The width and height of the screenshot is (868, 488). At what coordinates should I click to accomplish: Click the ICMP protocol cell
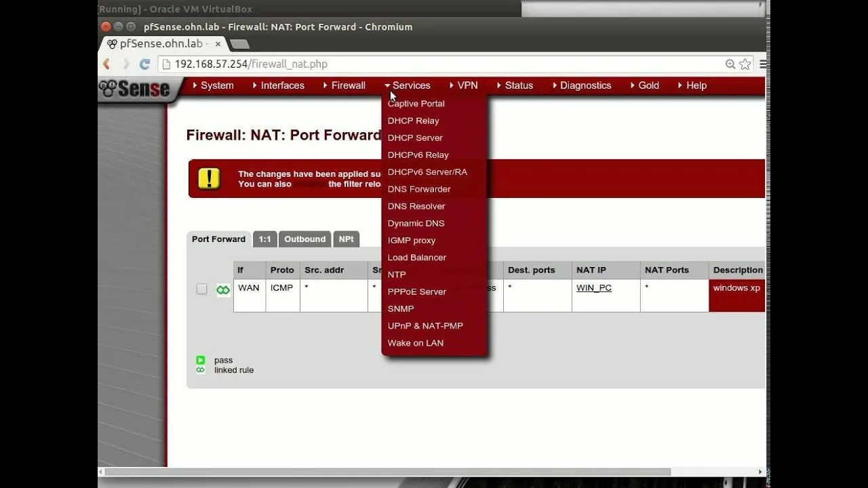click(x=283, y=296)
